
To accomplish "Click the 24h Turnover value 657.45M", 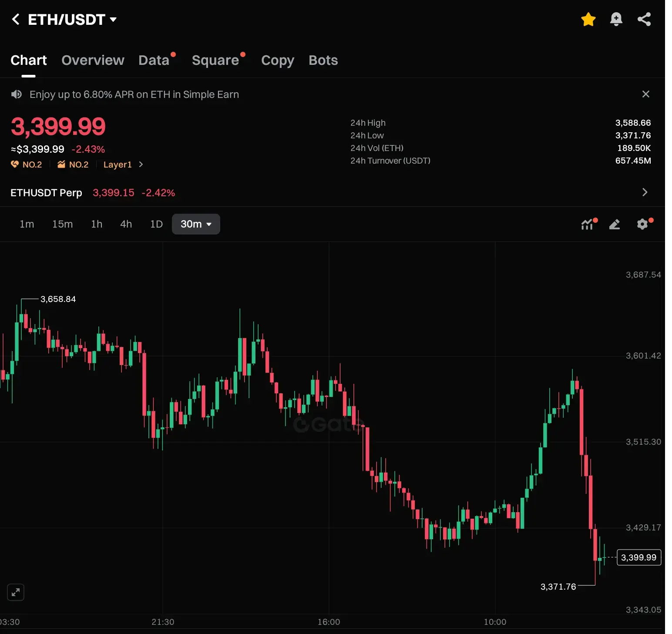I will coord(633,161).
